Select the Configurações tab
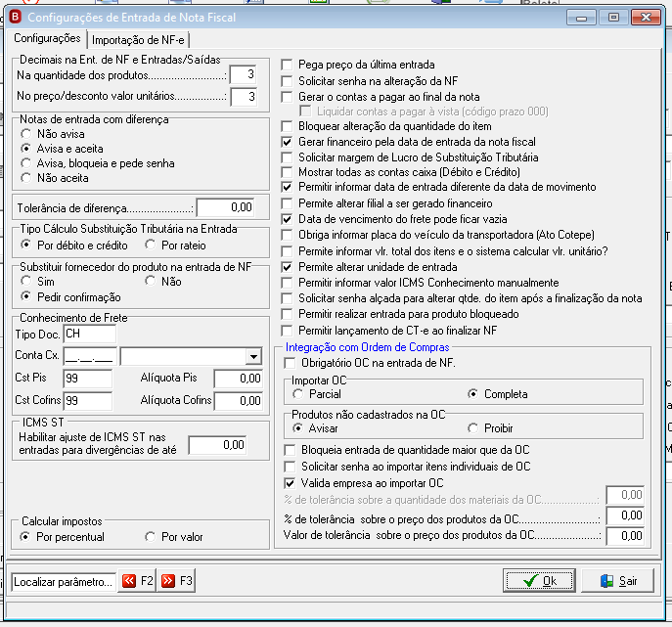Viewport: 672px width, 627px height. 47,38
